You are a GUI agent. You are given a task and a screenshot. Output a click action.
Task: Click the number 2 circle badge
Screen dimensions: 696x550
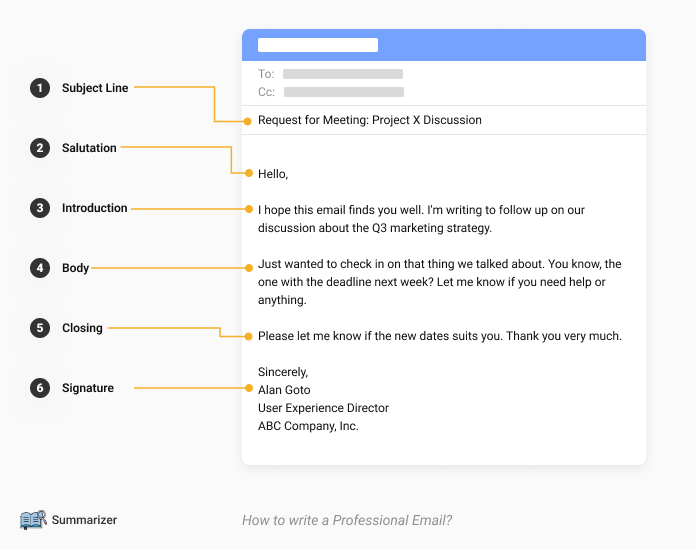pos(40,148)
